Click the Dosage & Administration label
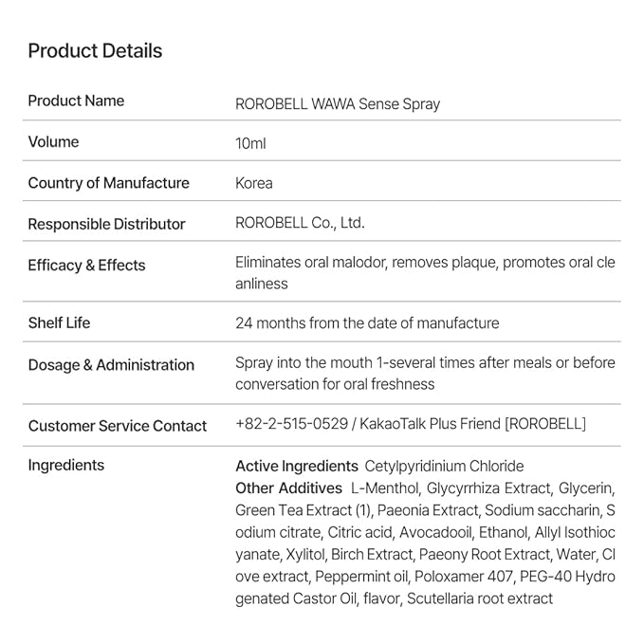Image resolution: width=644 pixels, height=644 pixels. click(111, 364)
